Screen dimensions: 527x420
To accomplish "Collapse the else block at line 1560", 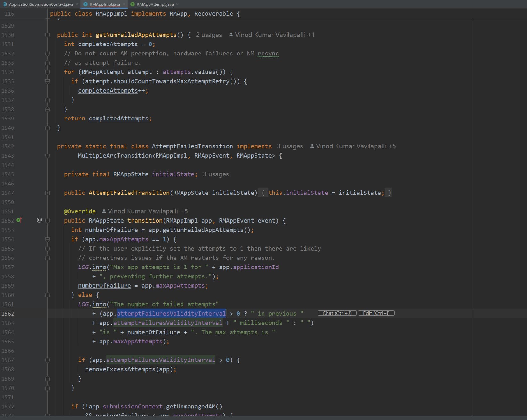I will click(x=47, y=295).
